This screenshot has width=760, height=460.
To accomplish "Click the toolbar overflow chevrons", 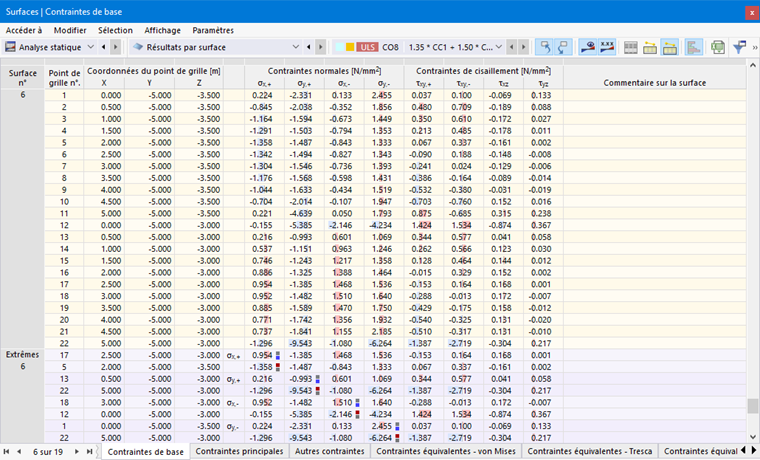I will tap(755, 48).
